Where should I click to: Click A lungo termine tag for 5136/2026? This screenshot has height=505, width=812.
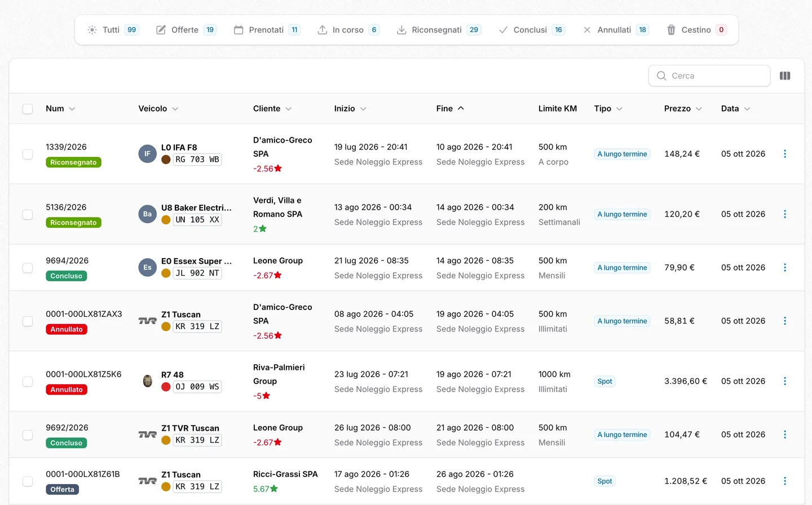[x=622, y=214]
